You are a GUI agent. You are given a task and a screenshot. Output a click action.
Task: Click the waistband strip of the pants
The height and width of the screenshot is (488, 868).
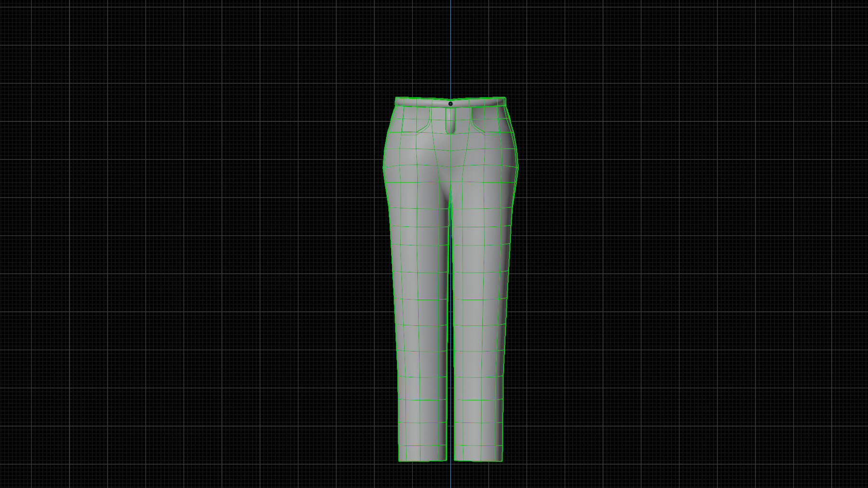[424, 103]
